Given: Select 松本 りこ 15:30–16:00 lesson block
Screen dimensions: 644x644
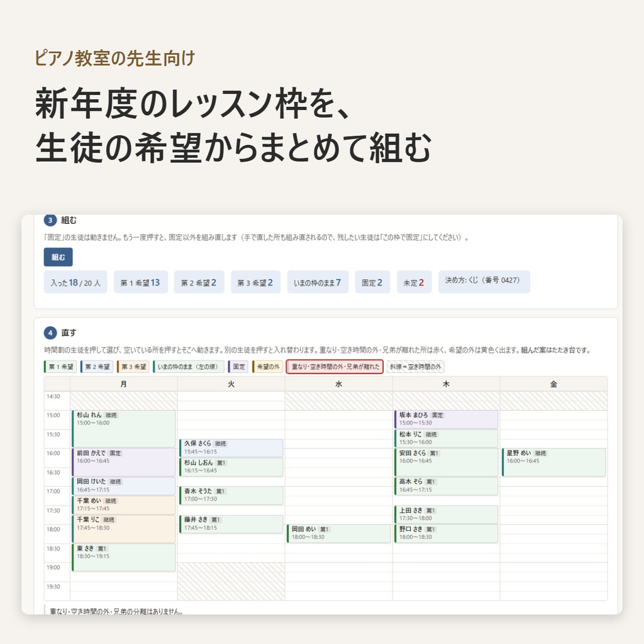Looking at the screenshot, I should click(447, 438).
